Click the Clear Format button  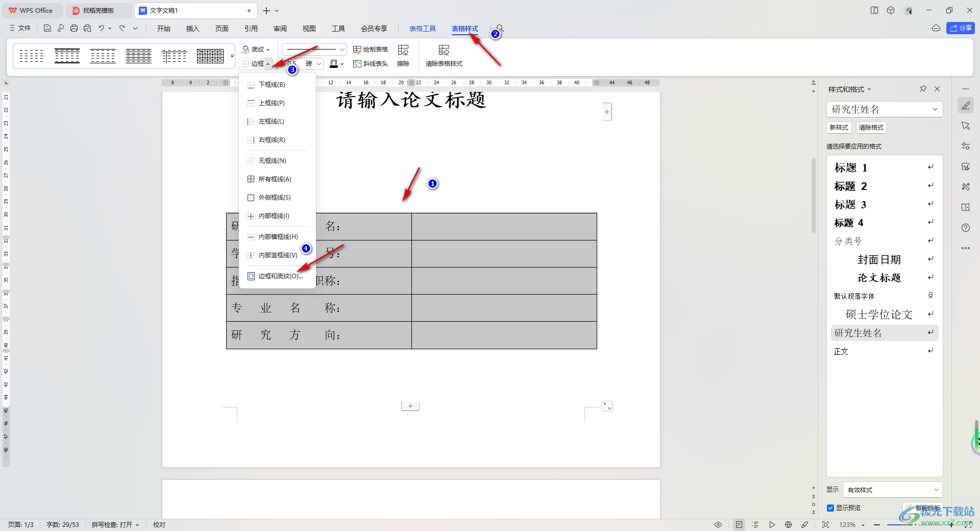click(871, 128)
